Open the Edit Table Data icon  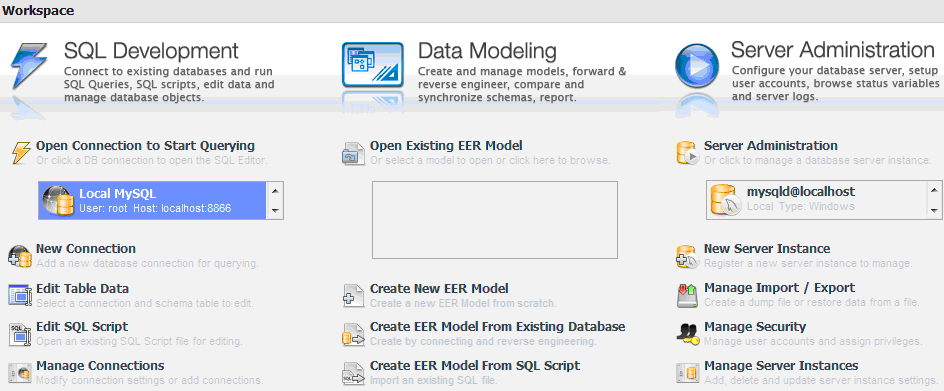(19, 295)
